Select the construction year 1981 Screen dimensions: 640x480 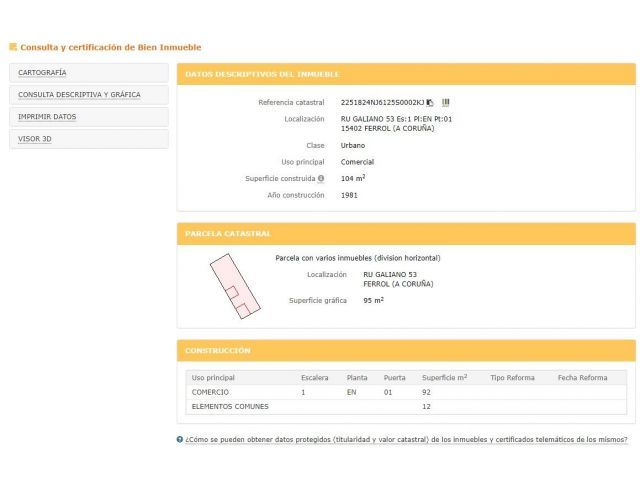349,196
